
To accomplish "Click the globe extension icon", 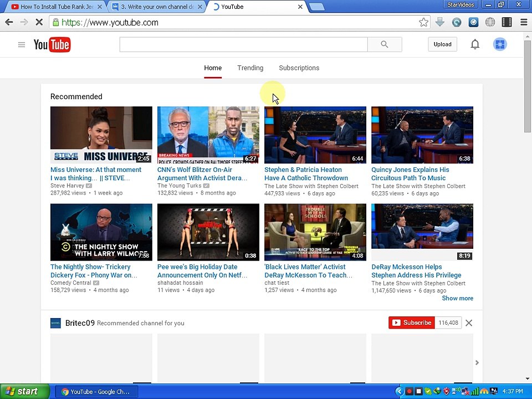I will [489, 22].
